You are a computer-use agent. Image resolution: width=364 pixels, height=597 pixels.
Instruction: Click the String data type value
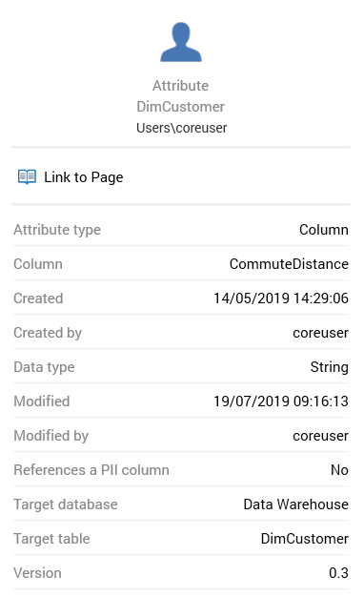(330, 367)
